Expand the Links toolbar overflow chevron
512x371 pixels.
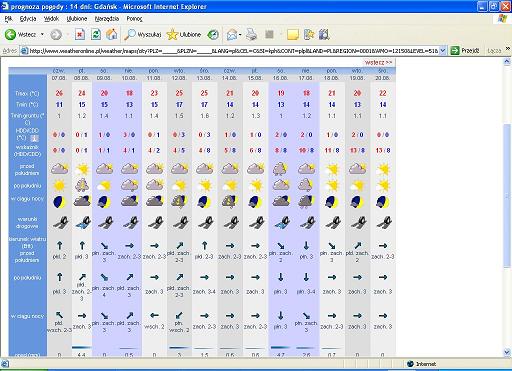[x=508, y=49]
